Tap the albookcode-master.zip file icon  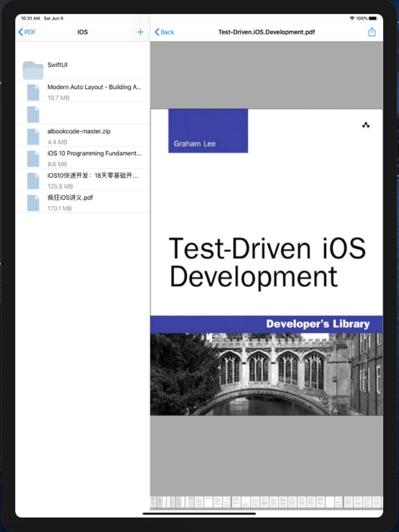point(33,136)
